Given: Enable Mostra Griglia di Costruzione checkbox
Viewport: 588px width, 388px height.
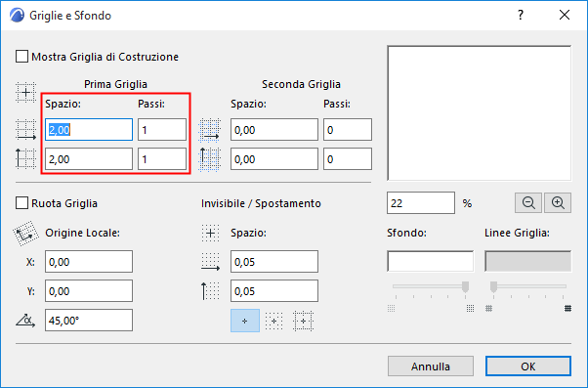Looking at the screenshot, I should (x=21, y=57).
